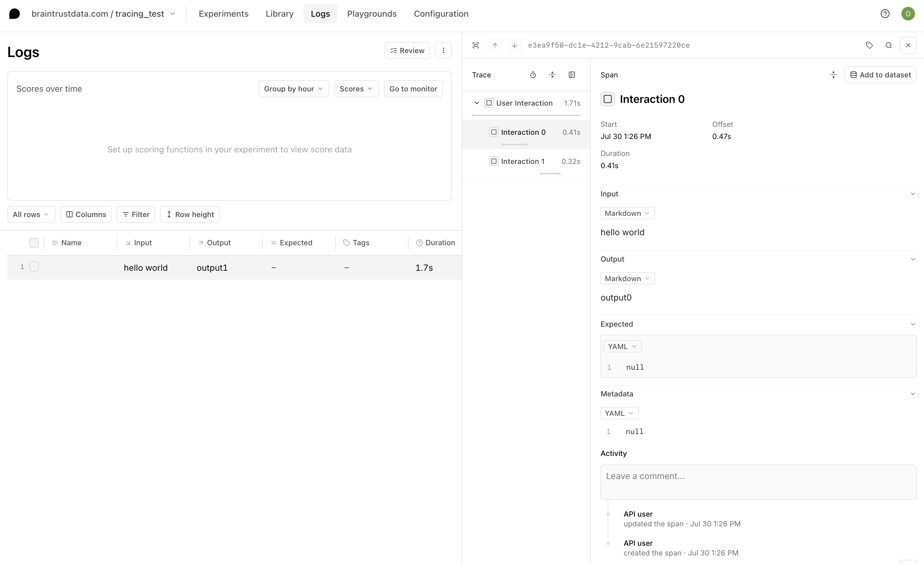
Task: Click the Output column header
Action: (x=215, y=243)
